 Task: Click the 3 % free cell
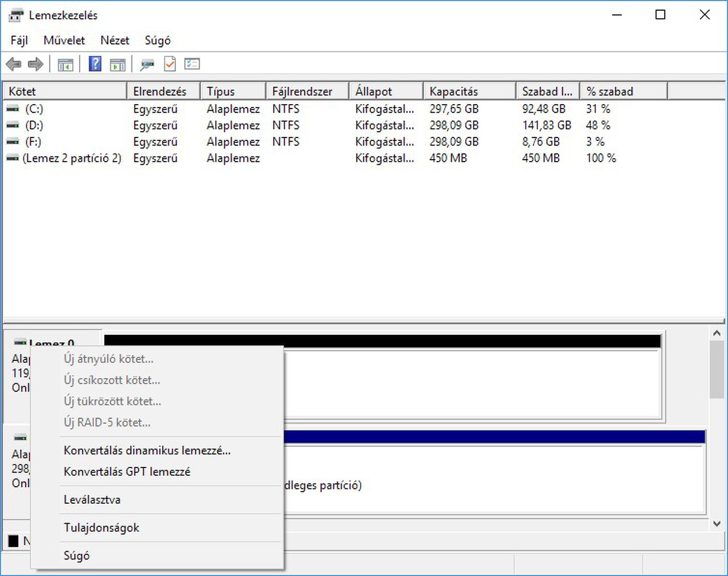click(x=595, y=142)
